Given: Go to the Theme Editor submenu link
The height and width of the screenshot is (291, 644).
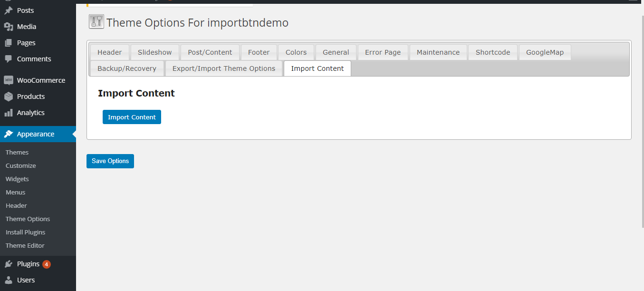Looking at the screenshot, I should click(x=25, y=246).
